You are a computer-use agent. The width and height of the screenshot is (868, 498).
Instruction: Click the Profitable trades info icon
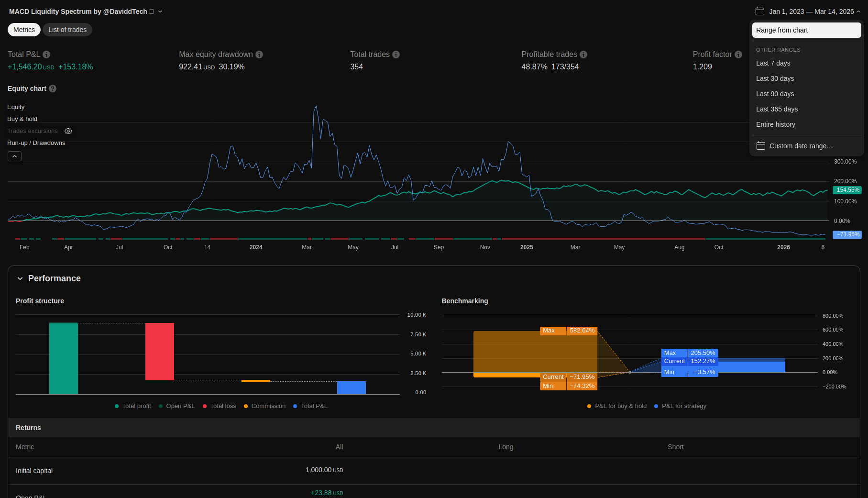pos(583,55)
